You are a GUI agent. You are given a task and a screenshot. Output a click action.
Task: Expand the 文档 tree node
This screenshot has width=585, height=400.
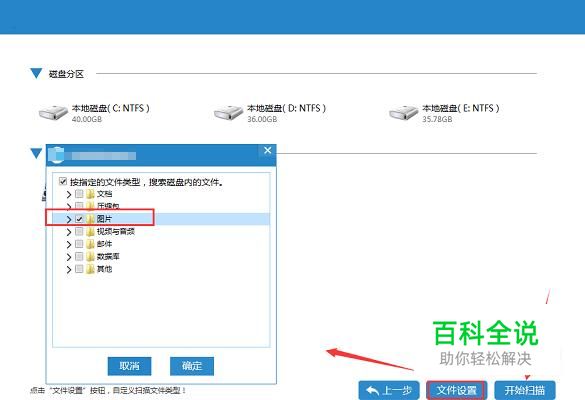pos(69,194)
